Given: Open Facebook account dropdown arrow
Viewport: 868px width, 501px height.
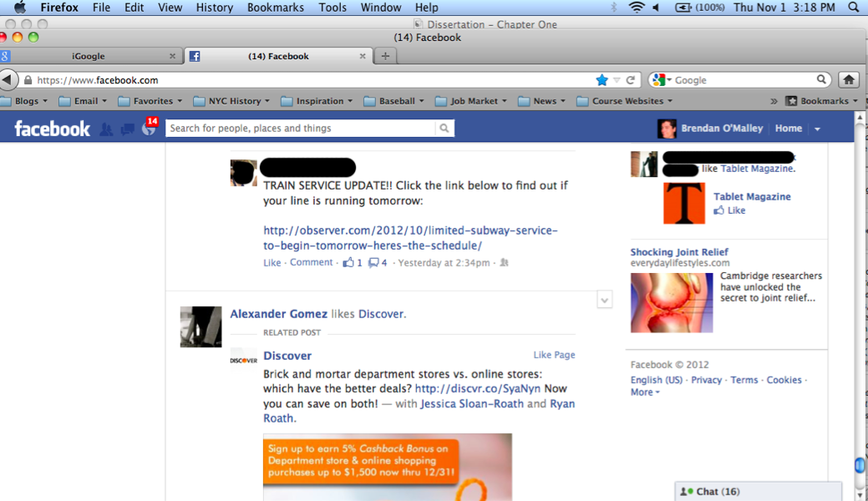Looking at the screenshot, I should click(x=818, y=129).
